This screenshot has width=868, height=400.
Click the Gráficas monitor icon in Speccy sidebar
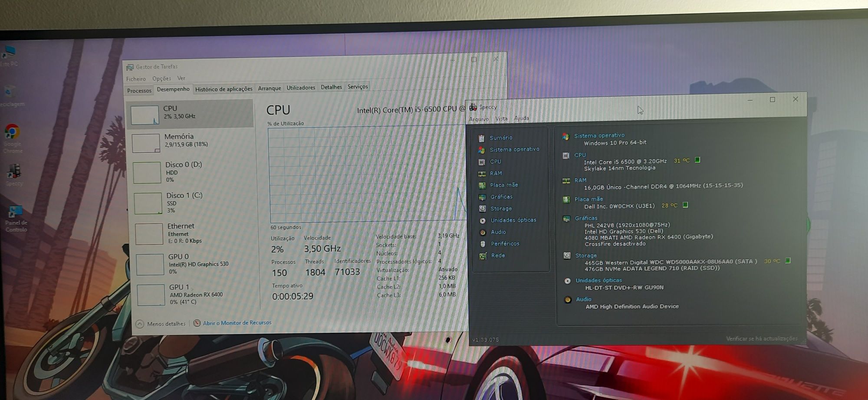[482, 197]
